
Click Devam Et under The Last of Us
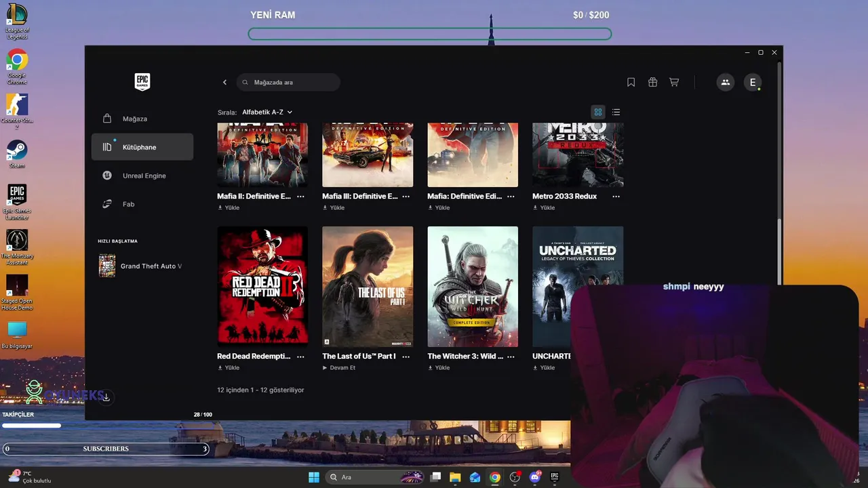tap(339, 368)
